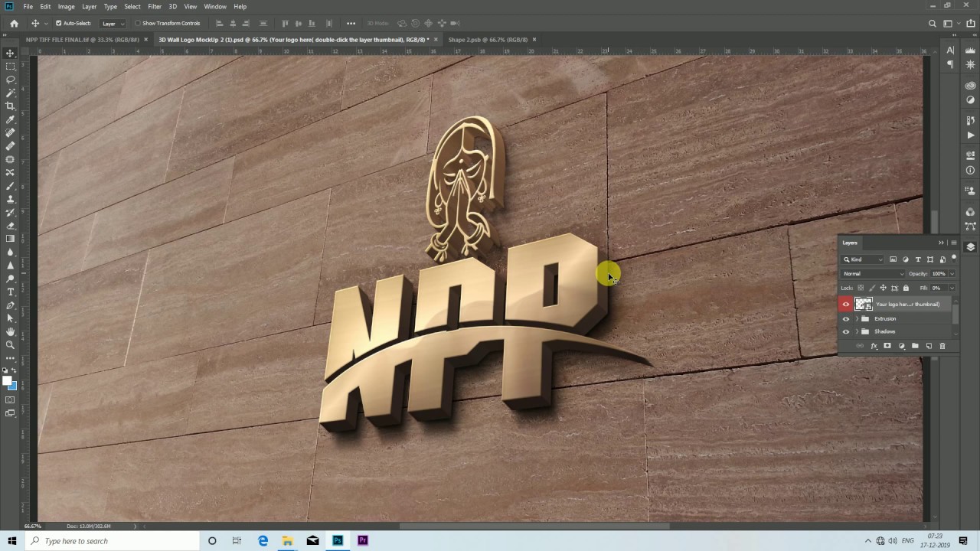Delete layer using the trash icon
980x551 pixels.
coord(942,346)
